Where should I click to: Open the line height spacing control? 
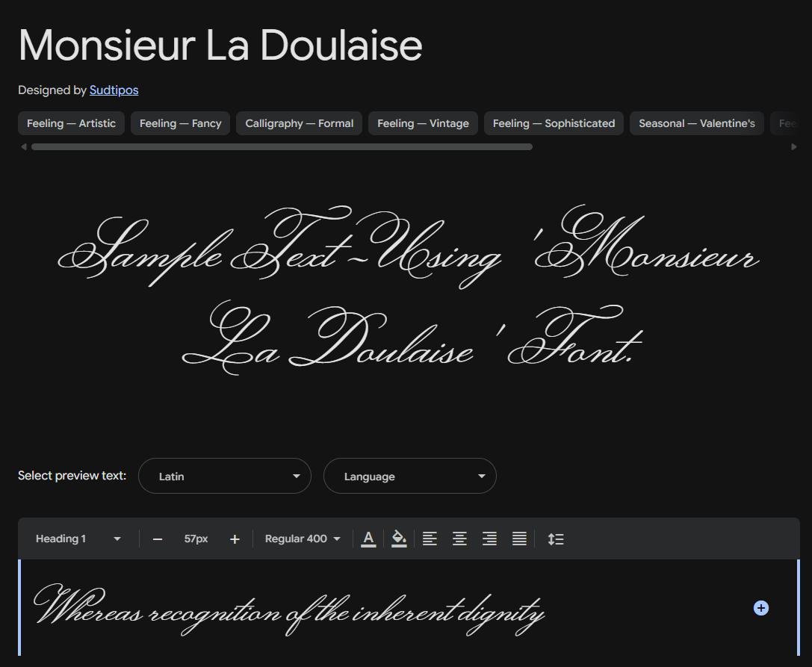click(x=556, y=539)
